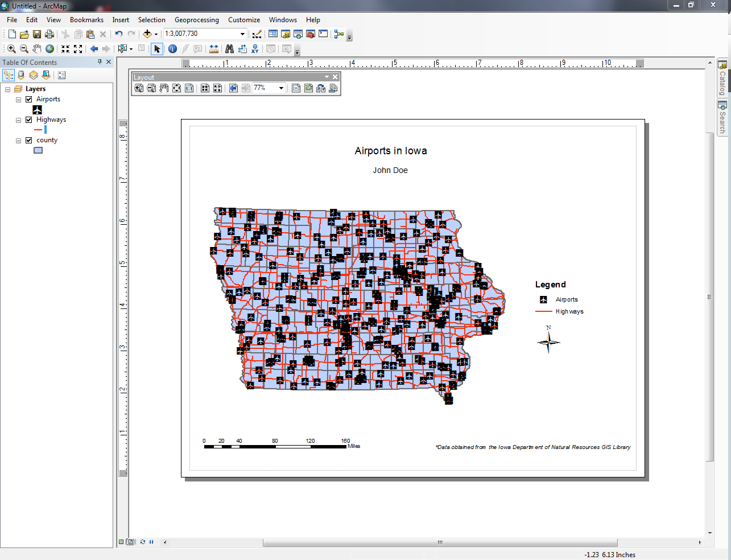Zoom to Whole Page on the Layout toolbar
This screenshot has height=560, width=731.
point(176,88)
